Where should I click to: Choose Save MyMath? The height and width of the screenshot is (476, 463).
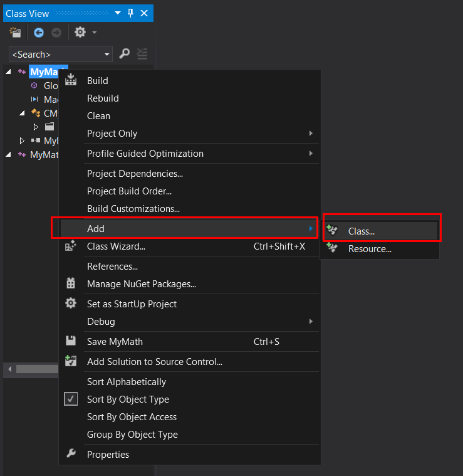(x=189, y=342)
